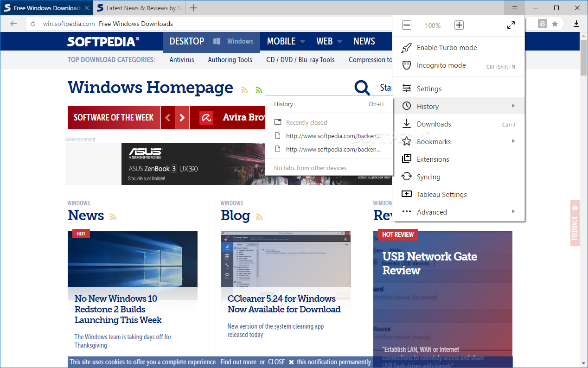
Task: Click the RSS icon next to News
Action: tap(113, 217)
